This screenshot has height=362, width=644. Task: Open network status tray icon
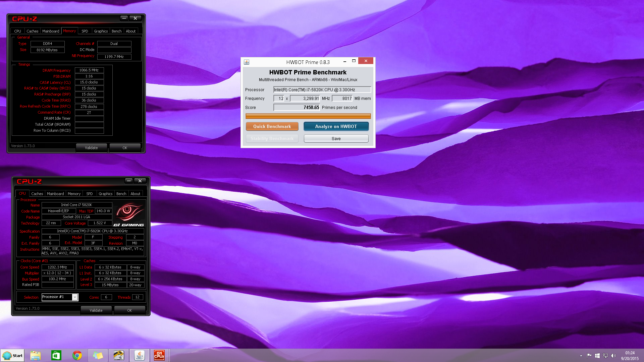coord(605,356)
